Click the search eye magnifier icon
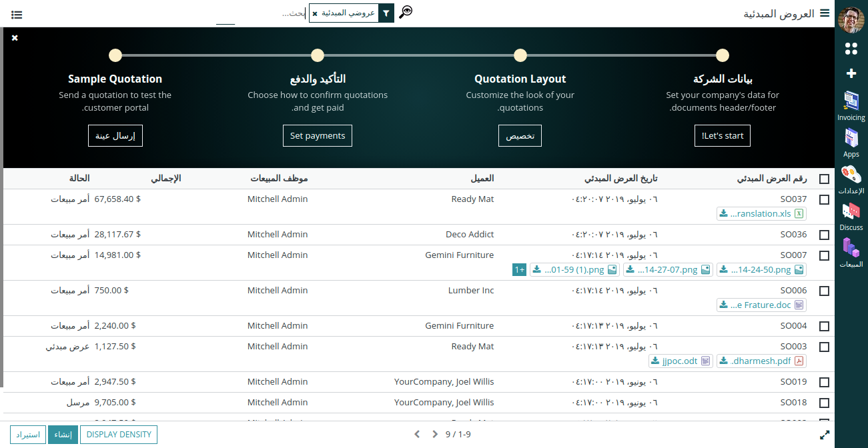 tap(406, 13)
